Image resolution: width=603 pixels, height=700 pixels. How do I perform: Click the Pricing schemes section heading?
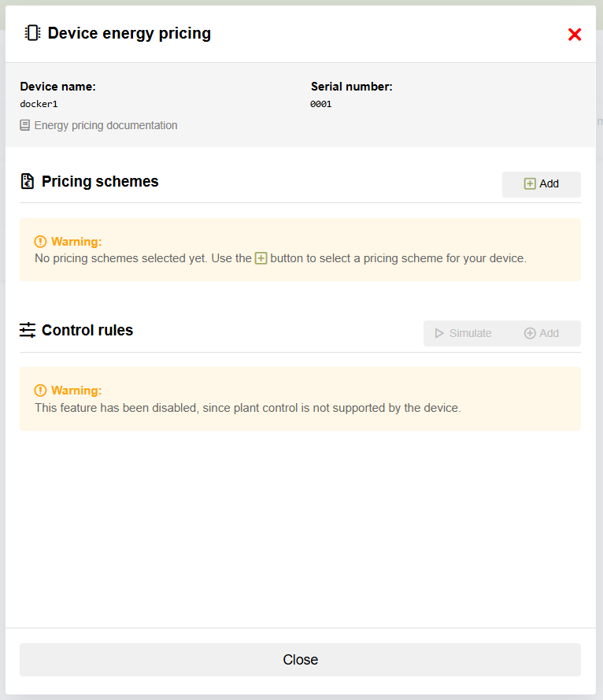pyautogui.click(x=100, y=182)
